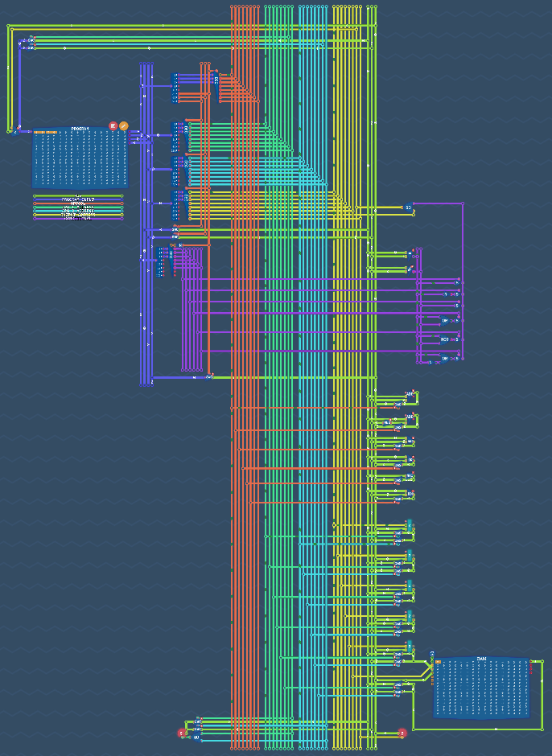Select the PROGRAM memory component

(x=80, y=157)
